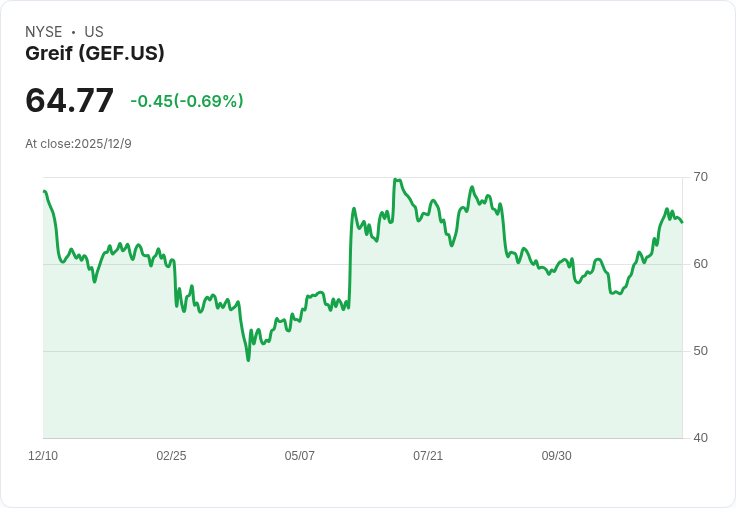The width and height of the screenshot is (736, 508).
Task: Click the US market label
Action: coord(94,32)
